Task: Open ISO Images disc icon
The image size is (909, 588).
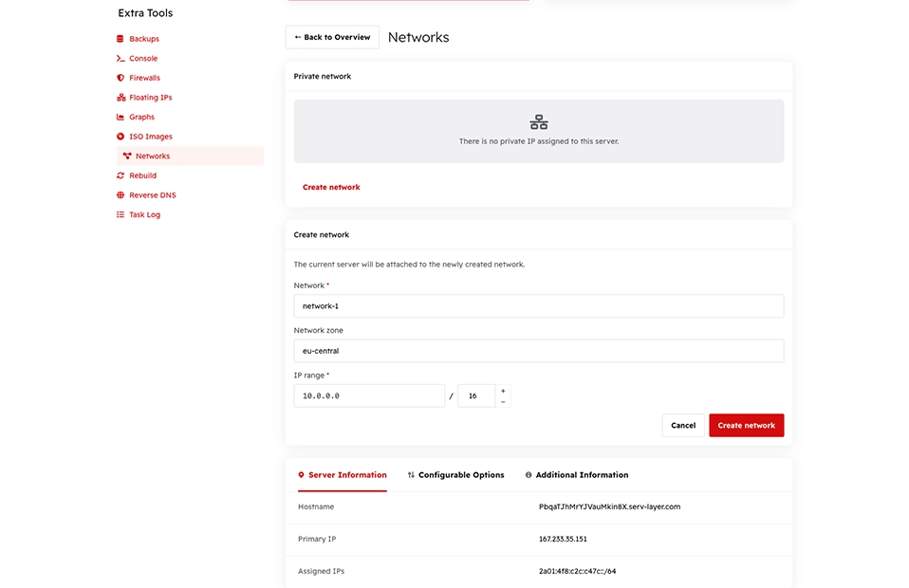Action: click(120, 137)
